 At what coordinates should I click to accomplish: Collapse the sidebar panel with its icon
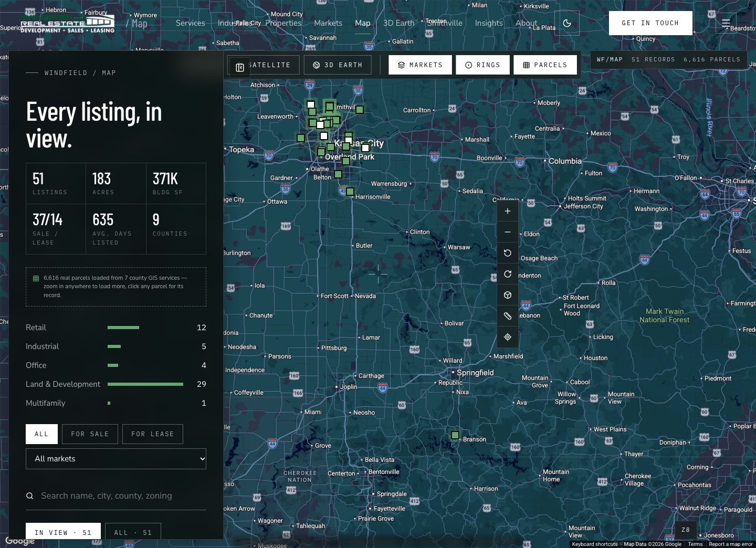coord(239,67)
